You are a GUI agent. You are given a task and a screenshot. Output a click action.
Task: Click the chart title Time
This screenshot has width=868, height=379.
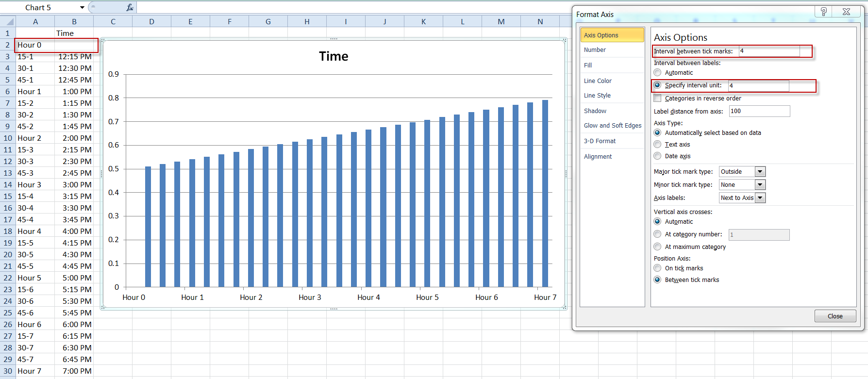coord(334,56)
